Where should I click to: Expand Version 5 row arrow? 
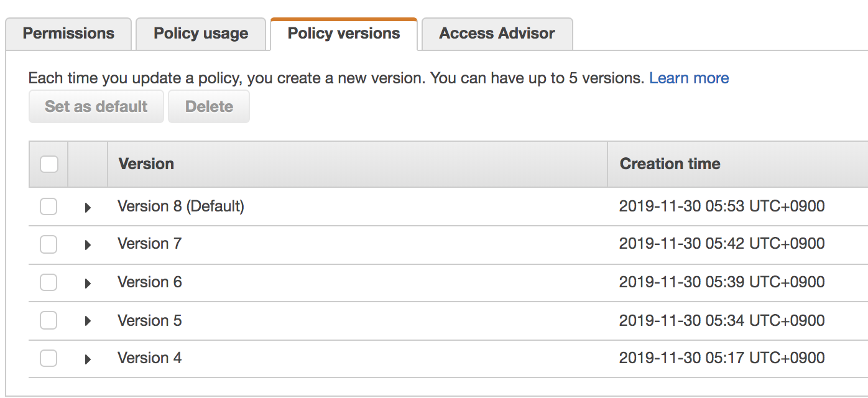click(88, 322)
